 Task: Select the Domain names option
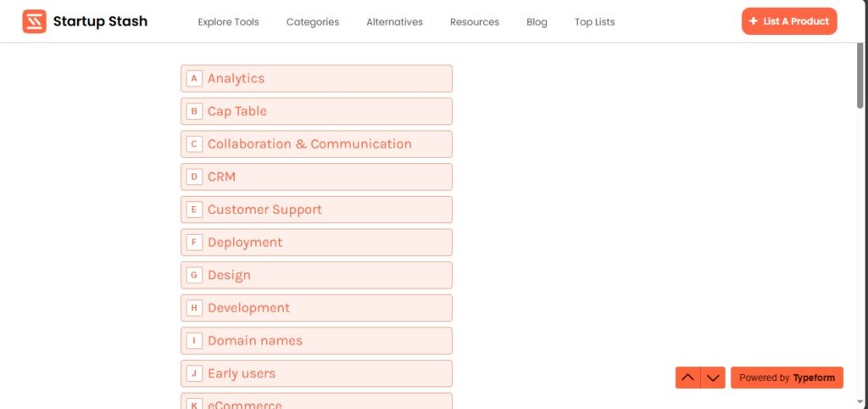coord(316,341)
